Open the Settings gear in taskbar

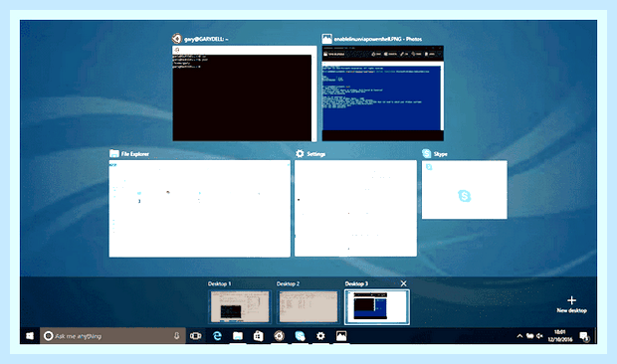click(320, 336)
